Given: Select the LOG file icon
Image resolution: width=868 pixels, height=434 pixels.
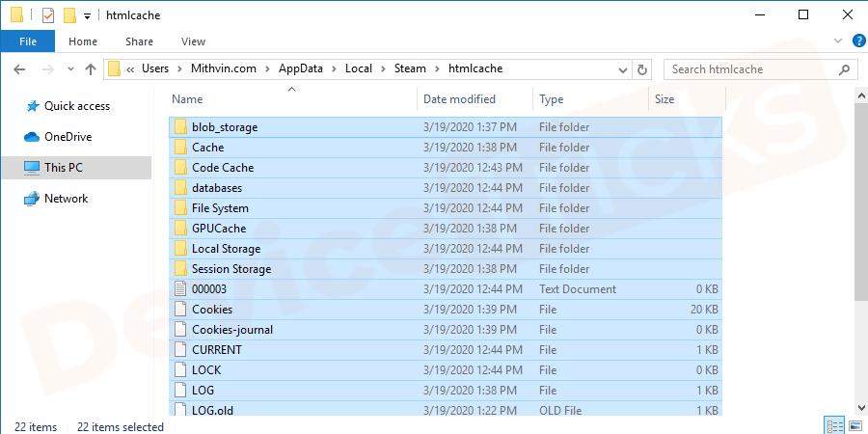Looking at the screenshot, I should tap(180, 391).
